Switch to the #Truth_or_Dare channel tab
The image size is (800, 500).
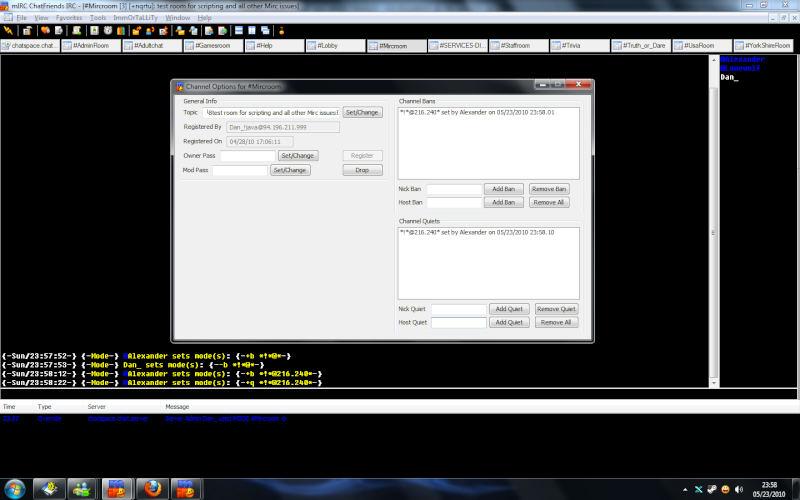641,45
